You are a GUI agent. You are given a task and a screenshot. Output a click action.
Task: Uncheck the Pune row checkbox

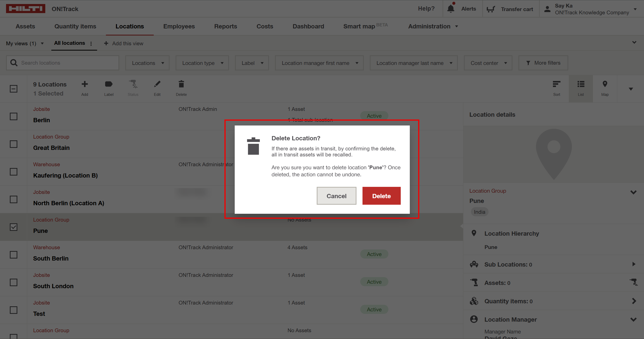point(14,227)
